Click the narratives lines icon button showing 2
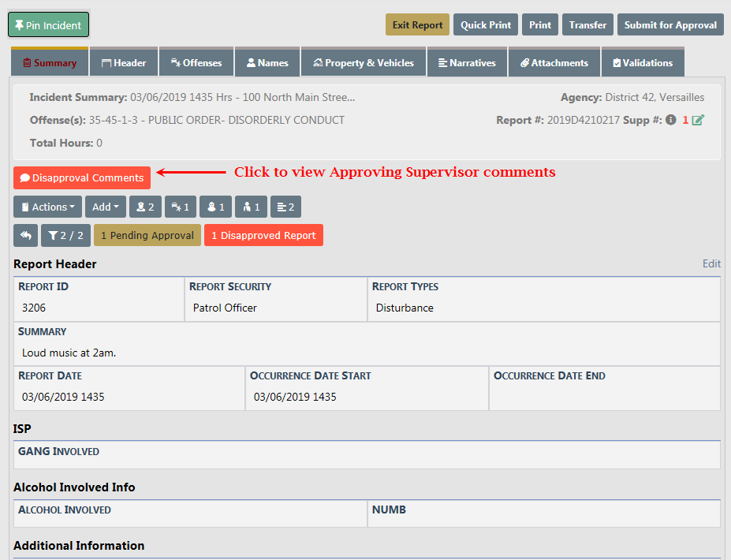Screen dimensions: 731x560 pos(285,207)
